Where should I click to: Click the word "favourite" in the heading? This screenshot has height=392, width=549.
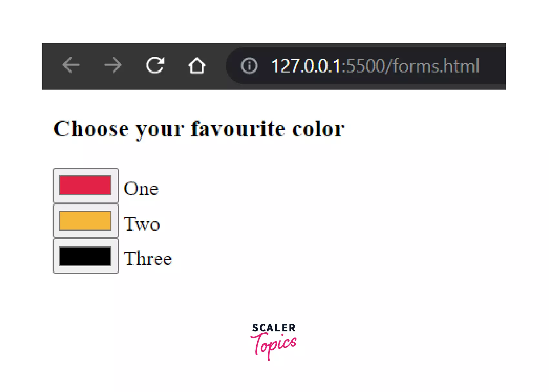(x=238, y=129)
